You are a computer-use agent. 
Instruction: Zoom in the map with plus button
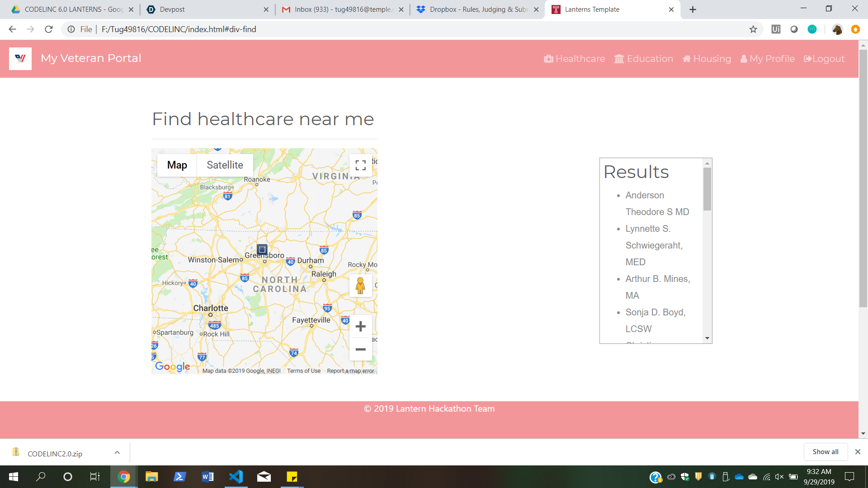360,326
